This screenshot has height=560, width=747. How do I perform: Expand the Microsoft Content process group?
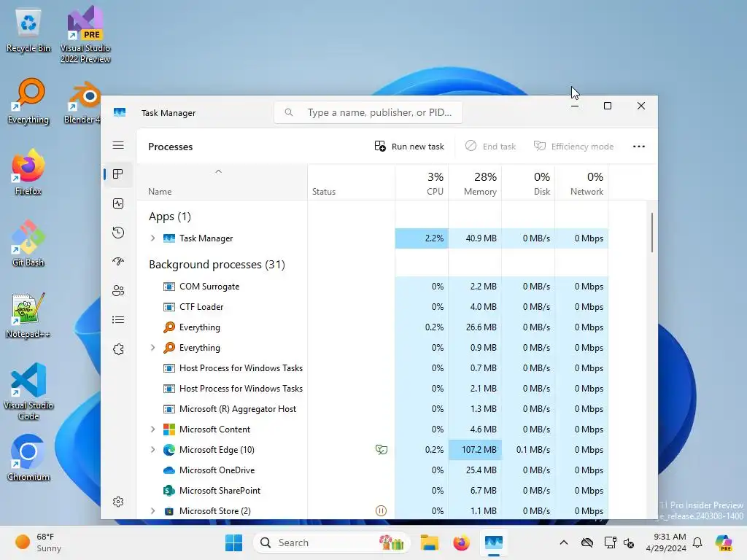coord(153,429)
